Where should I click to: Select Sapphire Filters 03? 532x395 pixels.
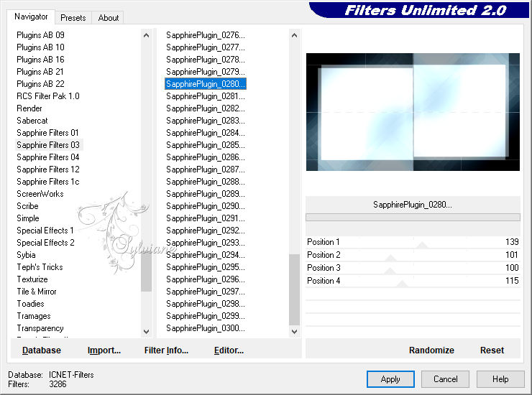[x=48, y=145]
